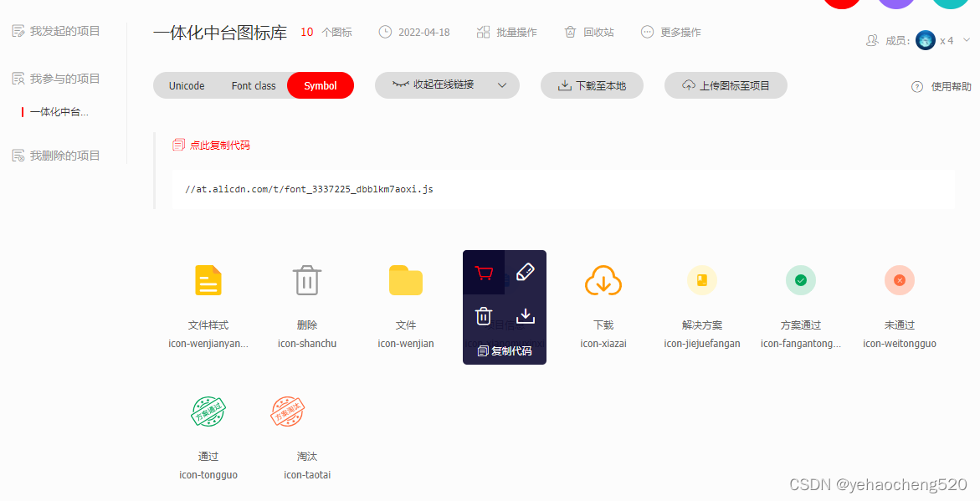Click the green icon-fangantong check icon
Image resolution: width=980 pixels, height=501 pixels.
[x=800, y=280]
